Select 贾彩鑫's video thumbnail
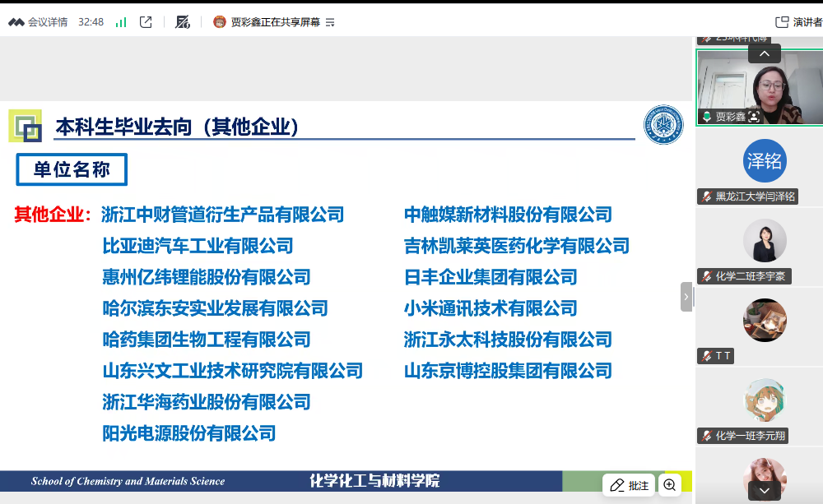The image size is (823, 504). 759,87
